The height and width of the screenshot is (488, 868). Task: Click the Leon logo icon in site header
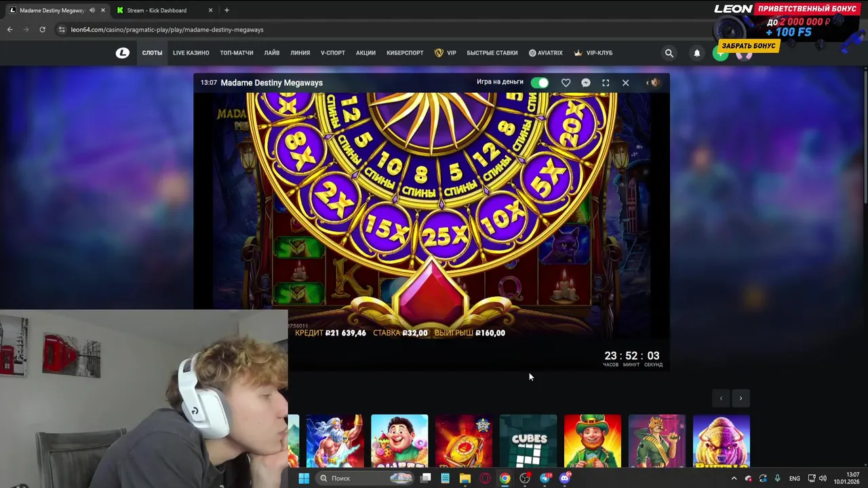123,53
